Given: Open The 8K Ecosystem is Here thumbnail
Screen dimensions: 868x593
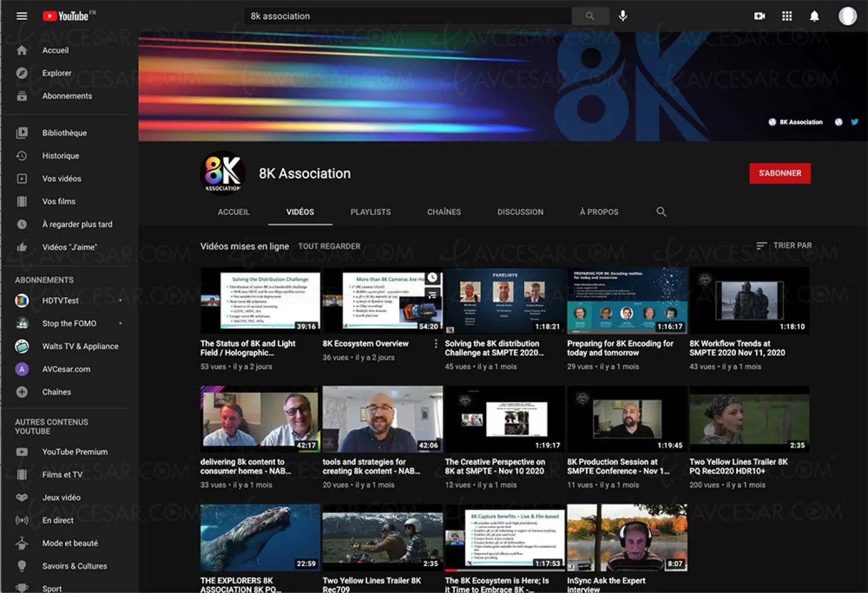Looking at the screenshot, I should tap(505, 538).
